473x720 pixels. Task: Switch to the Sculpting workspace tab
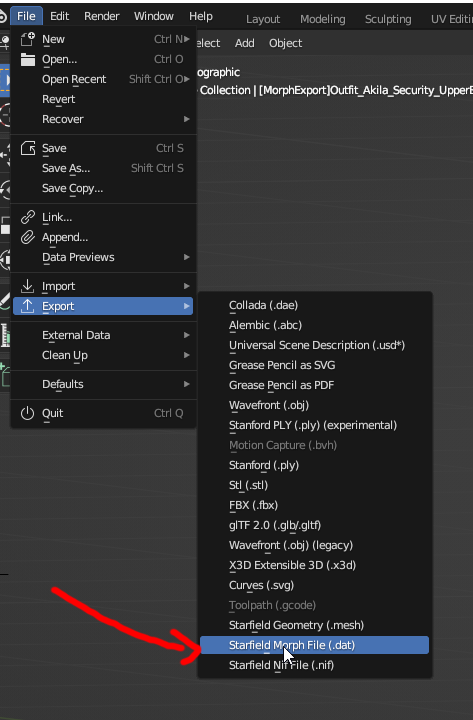click(x=388, y=19)
